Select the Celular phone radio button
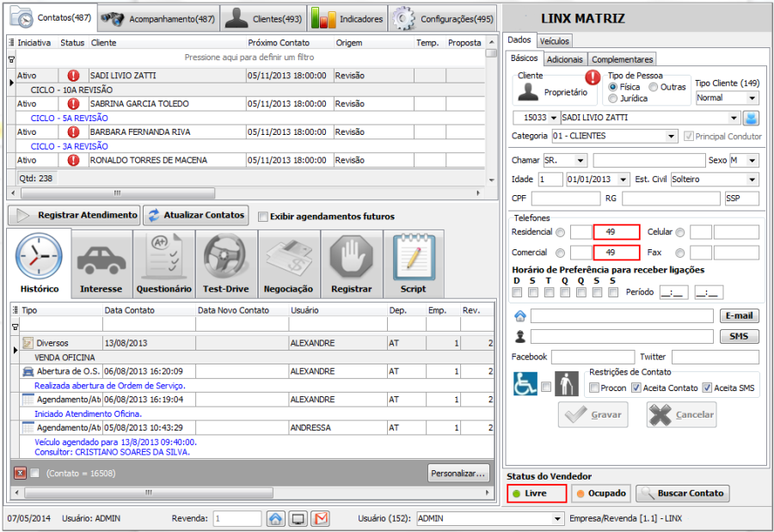774x532 pixels. 679,232
